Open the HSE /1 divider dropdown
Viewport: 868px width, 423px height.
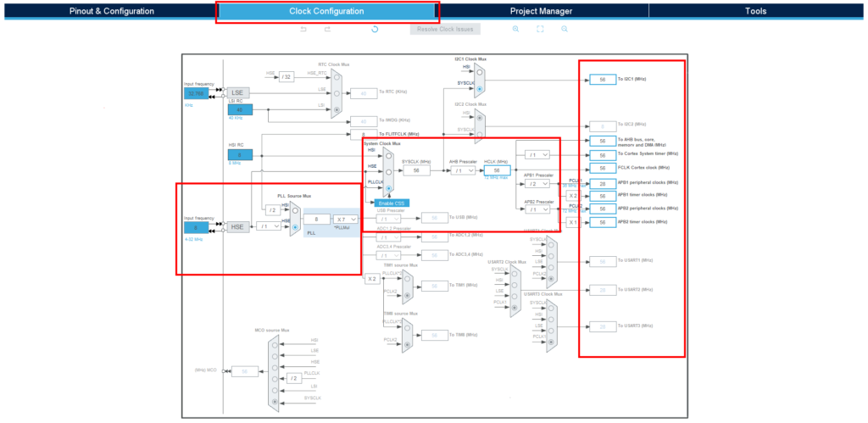(x=269, y=226)
